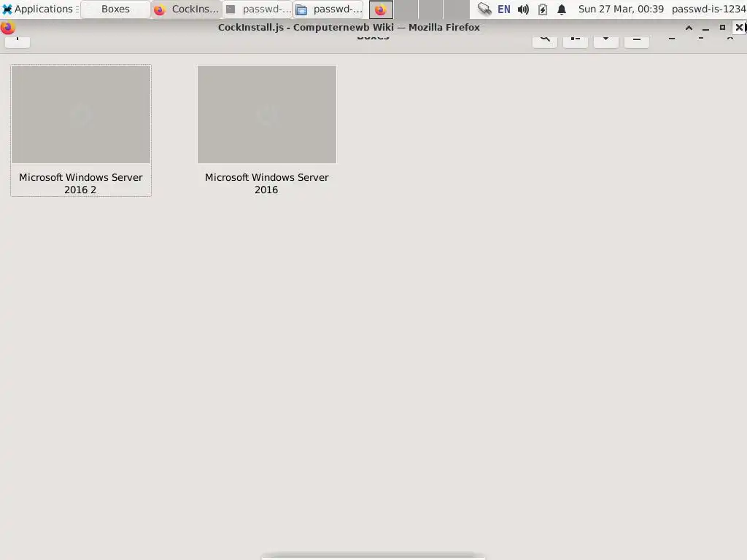Switch to the CockIns... Firefox taskbar button

click(186, 9)
